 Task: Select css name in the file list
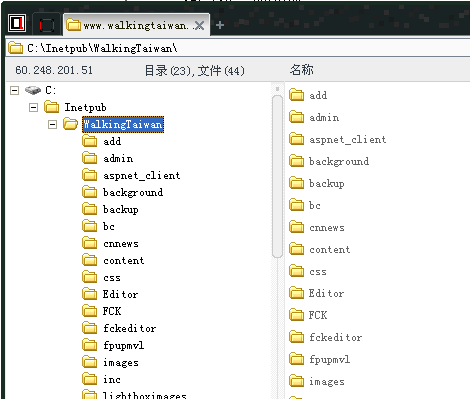tap(318, 272)
